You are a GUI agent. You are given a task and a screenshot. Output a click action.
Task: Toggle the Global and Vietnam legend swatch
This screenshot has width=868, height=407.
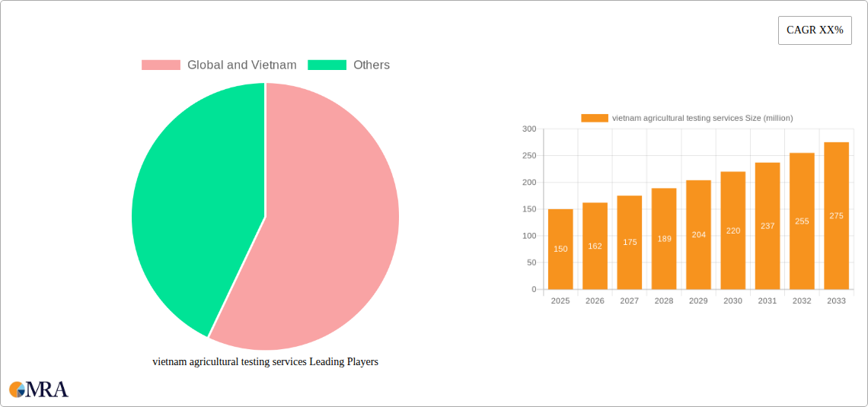[161, 65]
